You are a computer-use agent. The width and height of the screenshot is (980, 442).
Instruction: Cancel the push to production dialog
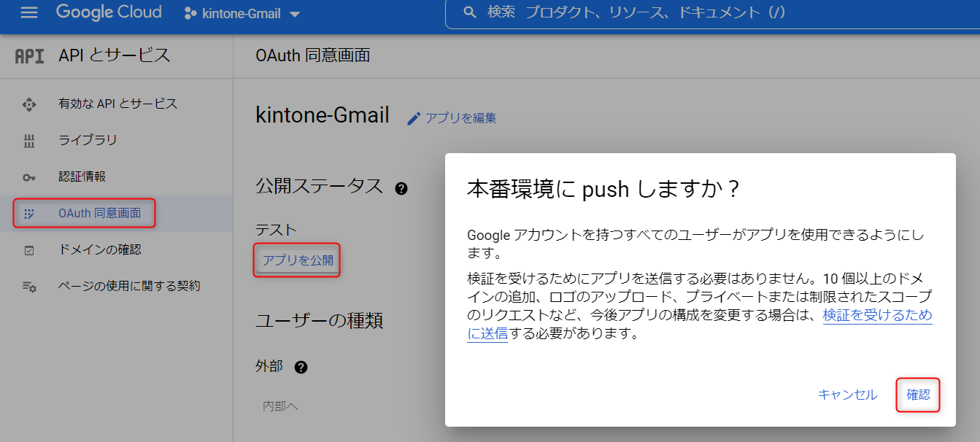847,395
